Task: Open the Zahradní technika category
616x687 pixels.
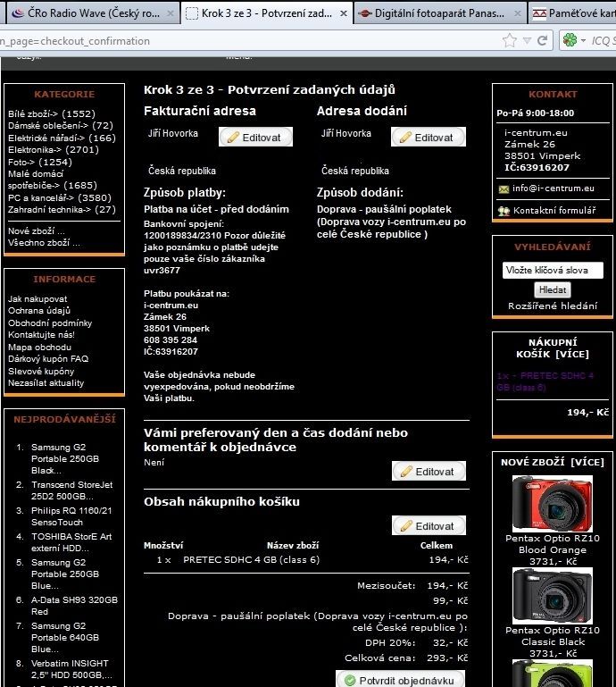Action: click(62, 209)
